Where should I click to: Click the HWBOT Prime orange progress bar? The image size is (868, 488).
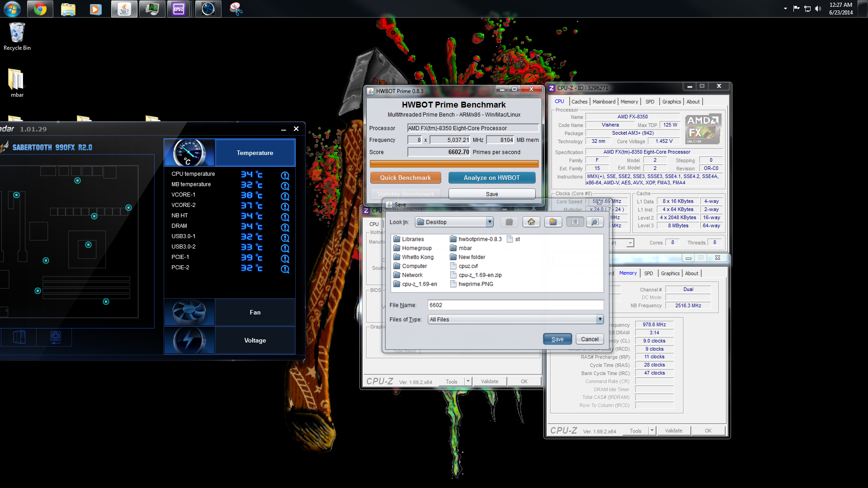tap(454, 164)
